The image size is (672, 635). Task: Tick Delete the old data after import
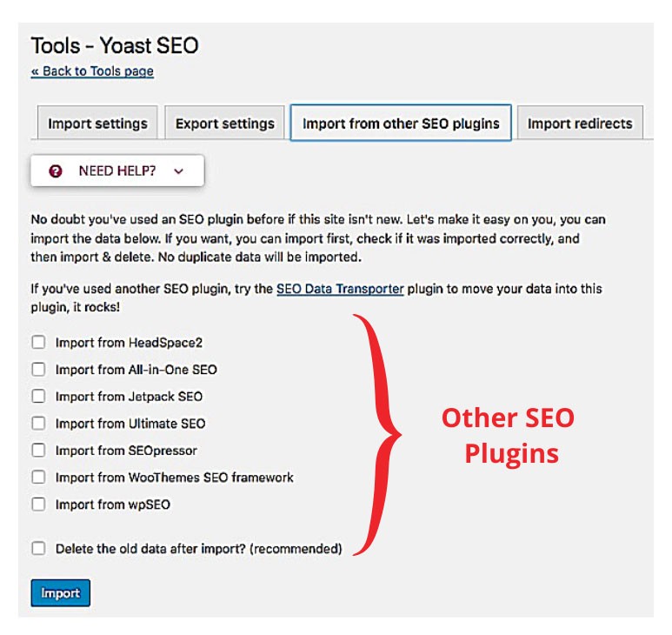[38, 549]
